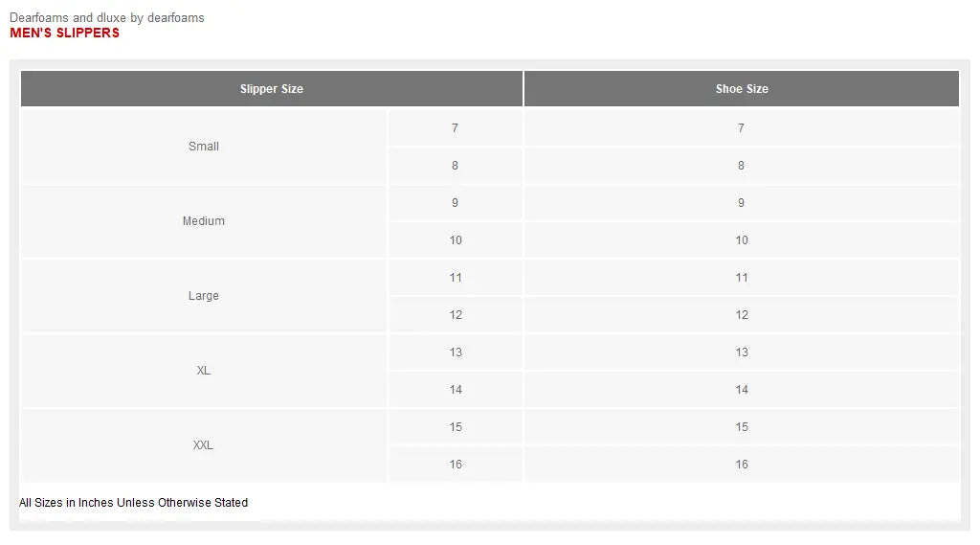This screenshot has height=545, width=980.
Task: Select the Medium slipper size cell
Action: pyautogui.click(x=204, y=221)
